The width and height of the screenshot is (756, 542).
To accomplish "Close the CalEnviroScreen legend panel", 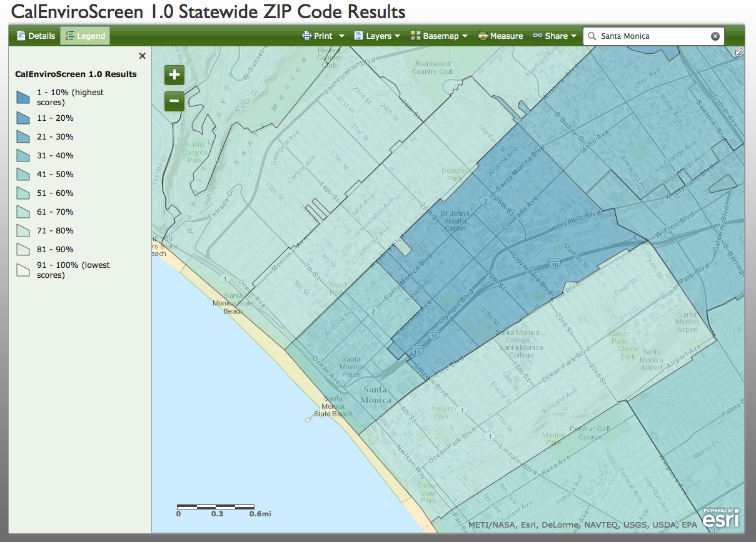I will [142, 56].
